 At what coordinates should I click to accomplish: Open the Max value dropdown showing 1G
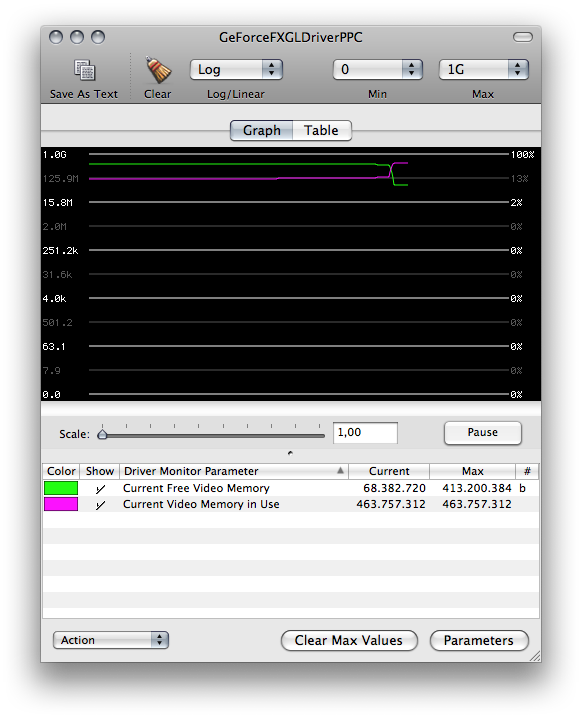click(x=484, y=70)
